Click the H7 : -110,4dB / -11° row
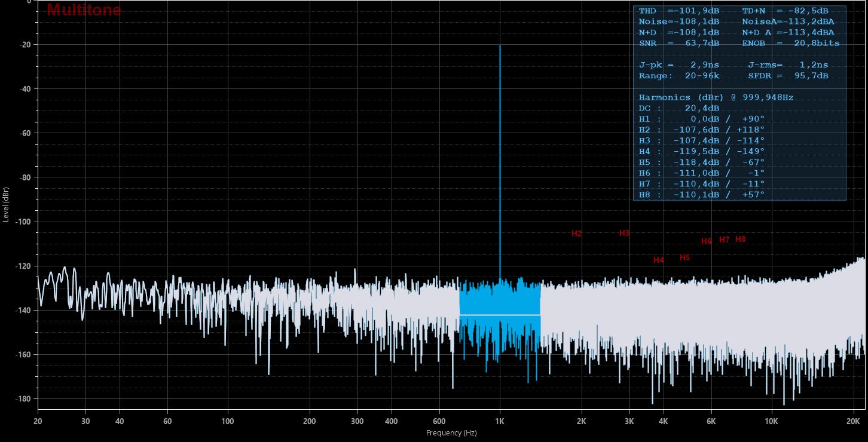 pos(702,184)
